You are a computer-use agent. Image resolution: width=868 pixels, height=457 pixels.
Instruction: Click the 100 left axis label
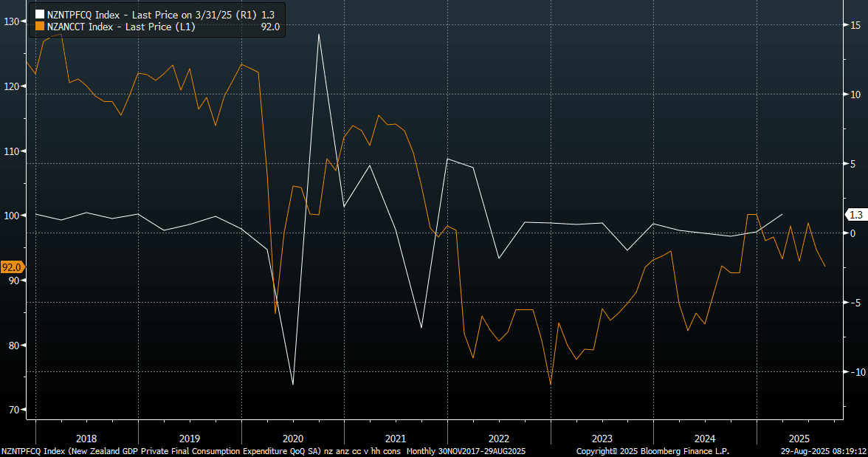point(11,216)
